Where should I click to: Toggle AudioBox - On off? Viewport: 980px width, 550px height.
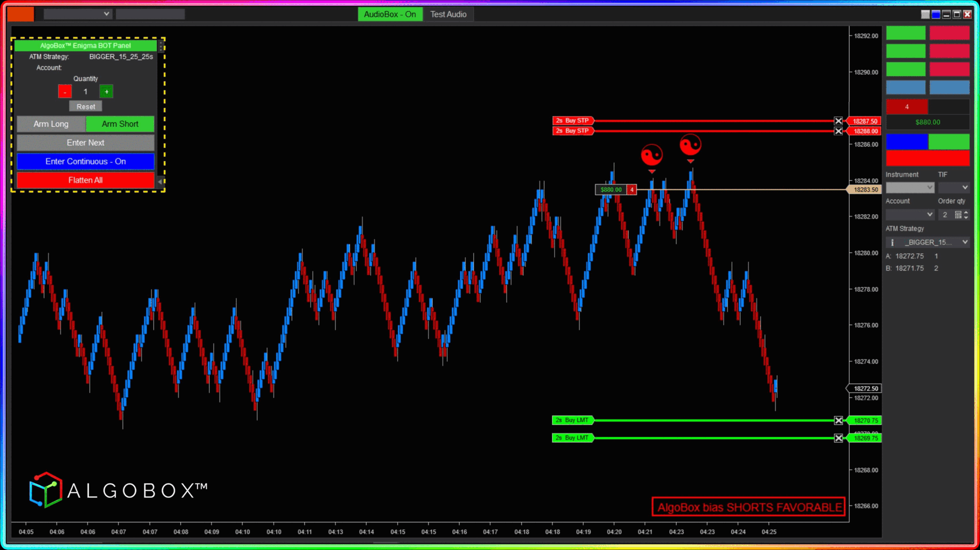tap(389, 14)
